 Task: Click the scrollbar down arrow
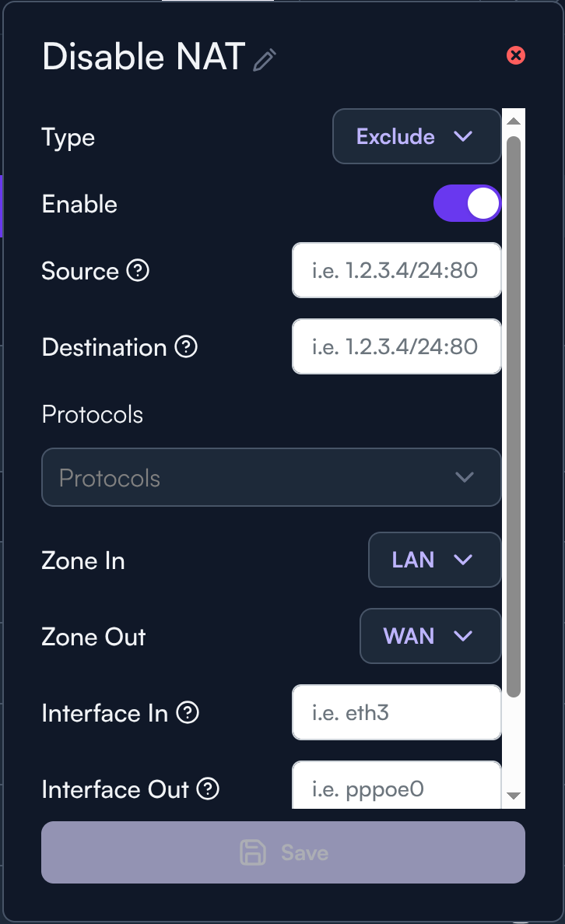513,796
